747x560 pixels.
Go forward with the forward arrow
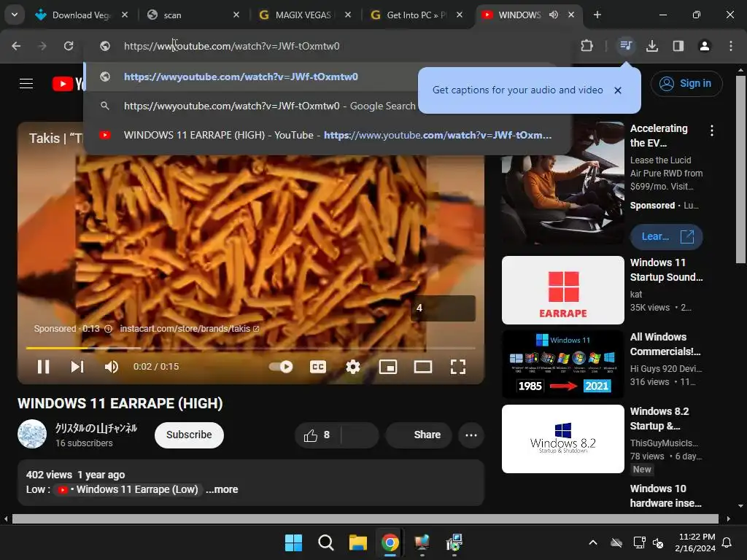tap(42, 46)
